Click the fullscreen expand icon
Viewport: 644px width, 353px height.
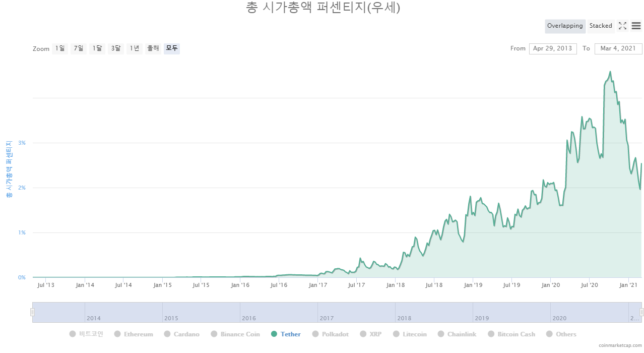622,26
